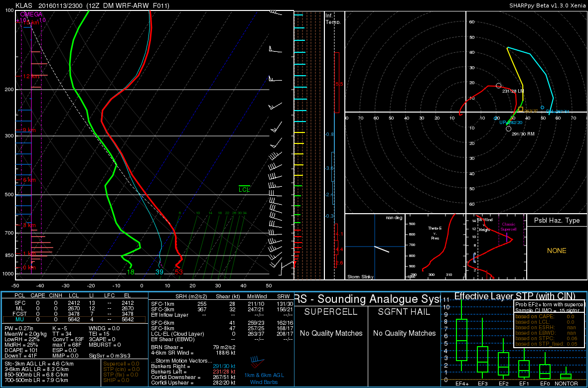
Task: Click the Storm Slinky plot
Action: pos(375,247)
